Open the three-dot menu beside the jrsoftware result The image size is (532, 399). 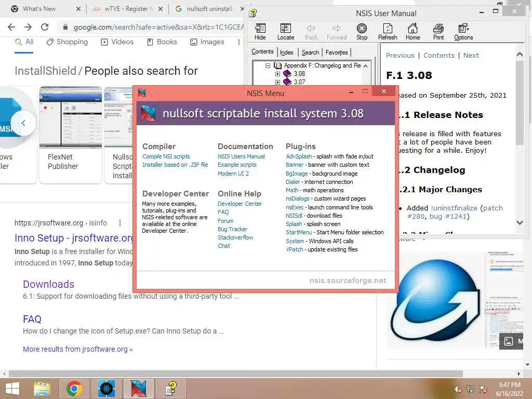[x=120, y=223]
